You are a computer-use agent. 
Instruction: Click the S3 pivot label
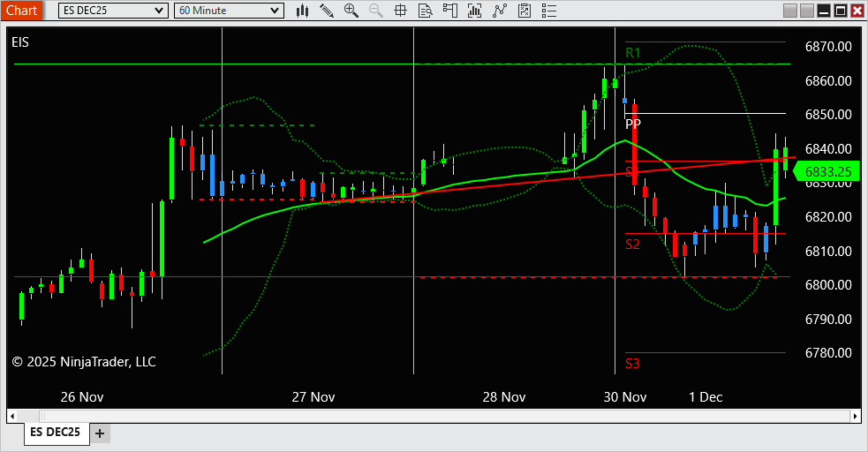(633, 364)
